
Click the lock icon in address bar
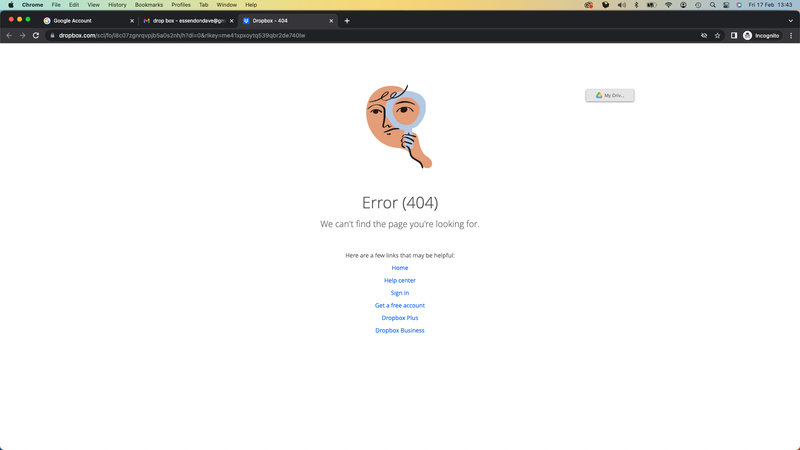[x=52, y=35]
